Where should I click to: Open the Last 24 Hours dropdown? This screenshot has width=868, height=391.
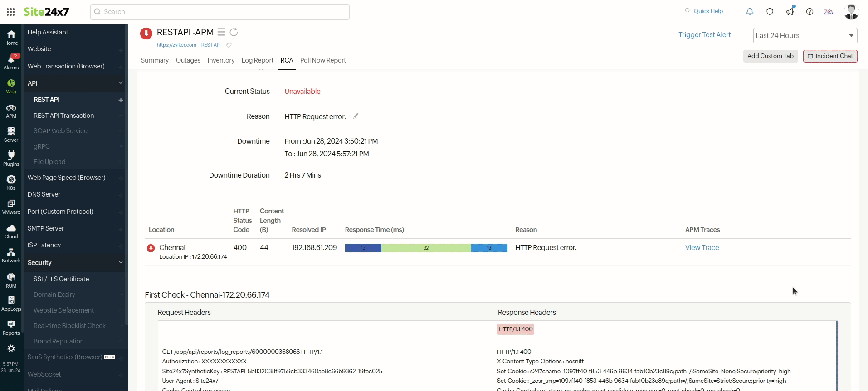point(805,36)
